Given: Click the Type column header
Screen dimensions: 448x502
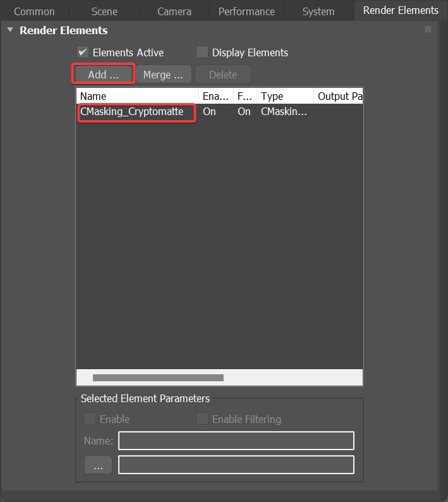Looking at the screenshot, I should 284,96.
